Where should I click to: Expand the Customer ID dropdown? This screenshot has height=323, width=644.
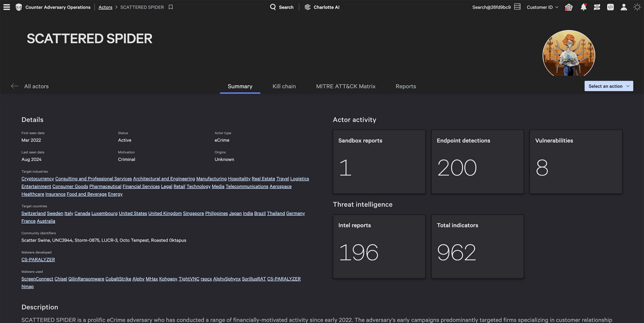(x=542, y=7)
